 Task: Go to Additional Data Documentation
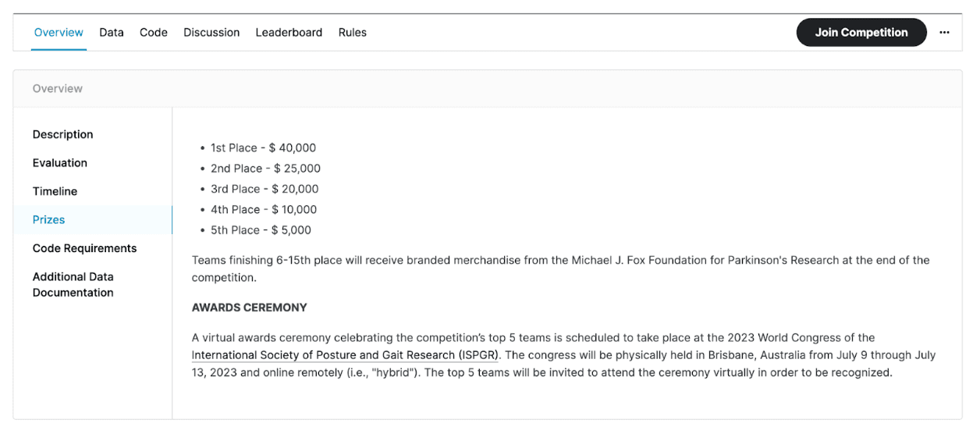pyautogui.click(x=73, y=285)
